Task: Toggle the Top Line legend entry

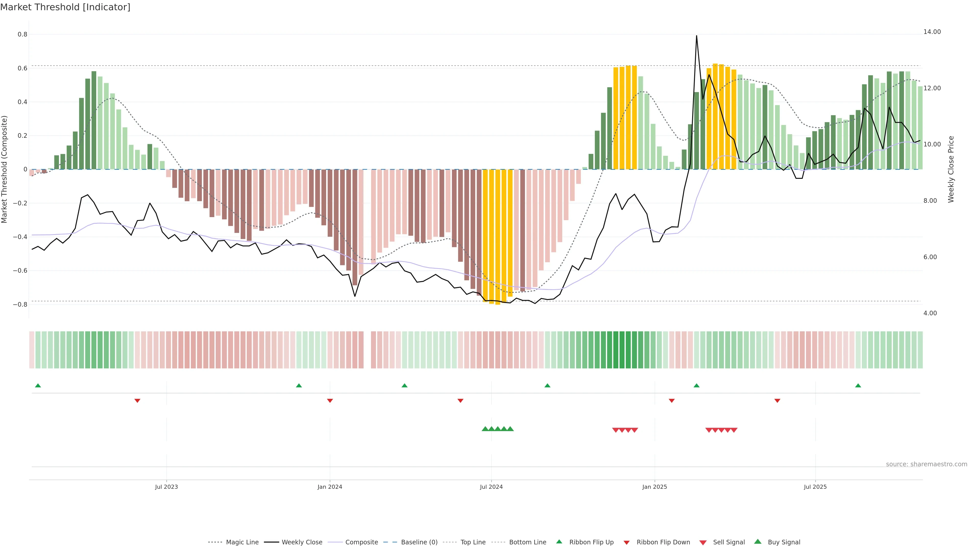Action: tap(473, 542)
